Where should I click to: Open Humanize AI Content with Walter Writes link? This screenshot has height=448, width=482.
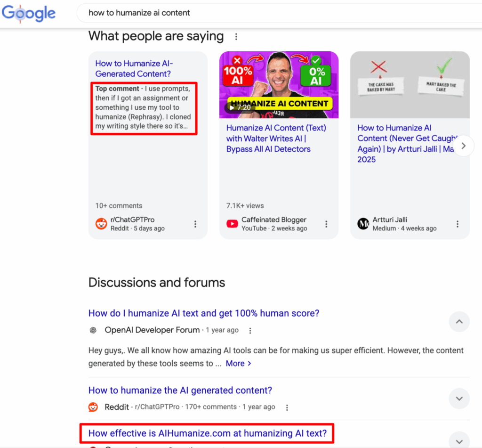pos(276,138)
